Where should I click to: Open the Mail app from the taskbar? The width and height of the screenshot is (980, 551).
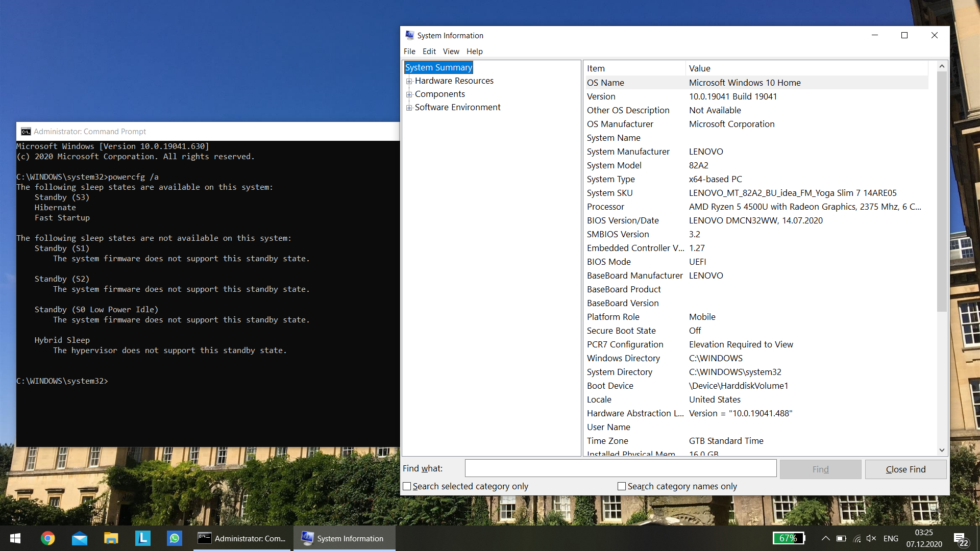80,538
